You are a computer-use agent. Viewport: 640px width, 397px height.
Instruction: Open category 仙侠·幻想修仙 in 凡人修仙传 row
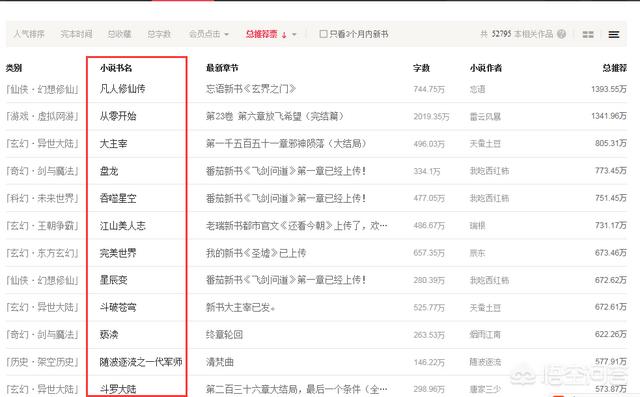pos(42,89)
